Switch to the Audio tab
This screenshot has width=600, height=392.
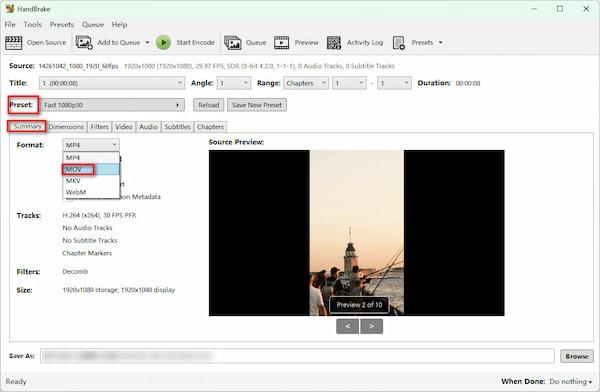click(148, 127)
